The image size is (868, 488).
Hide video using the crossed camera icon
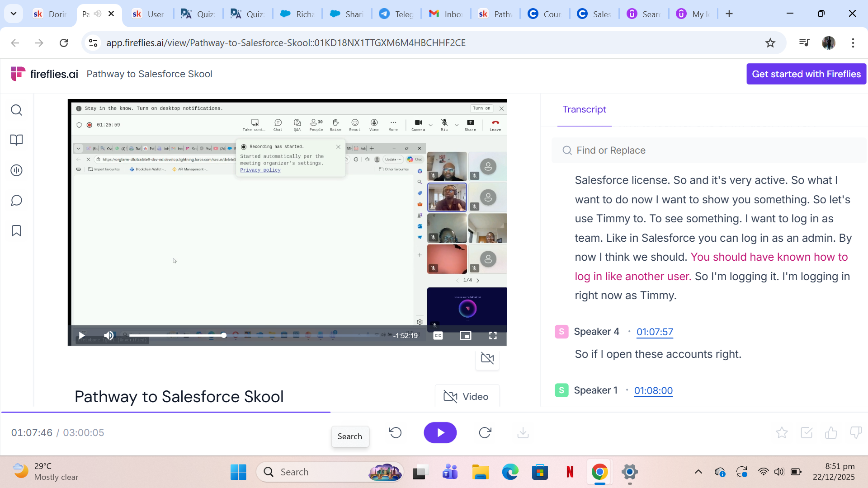pyautogui.click(x=487, y=358)
